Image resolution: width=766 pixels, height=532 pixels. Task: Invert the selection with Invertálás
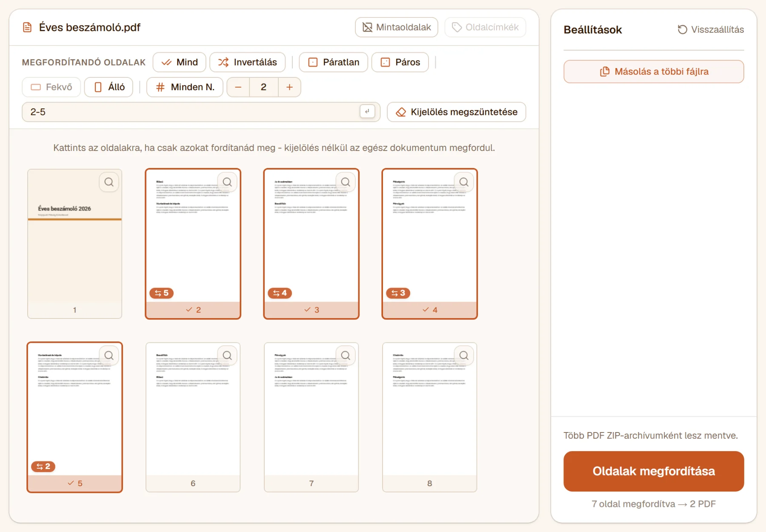coord(248,62)
